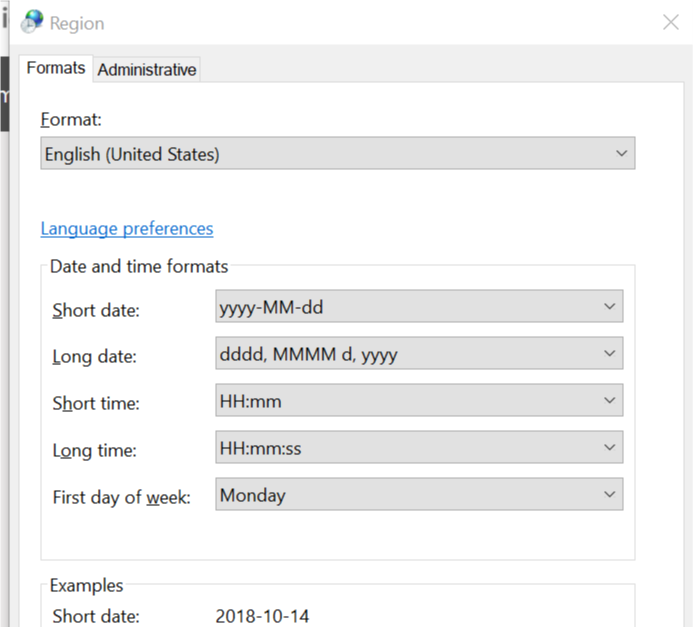Viewport: 693px width, 627px height.
Task: Open the Long time format dropdown
Action: 418,448
